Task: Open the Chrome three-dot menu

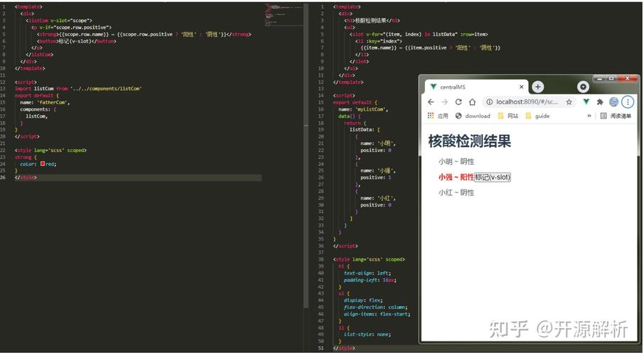Action: click(x=628, y=102)
